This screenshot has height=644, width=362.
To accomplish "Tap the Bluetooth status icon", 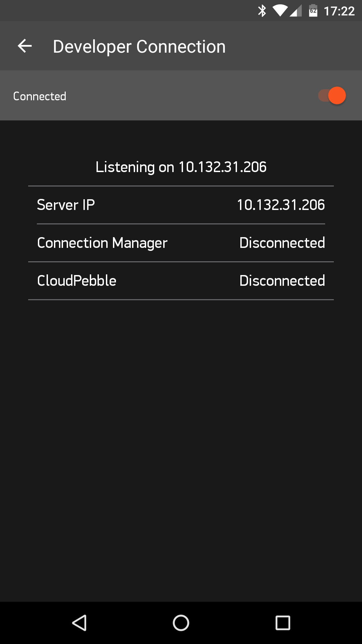I will tap(262, 11).
